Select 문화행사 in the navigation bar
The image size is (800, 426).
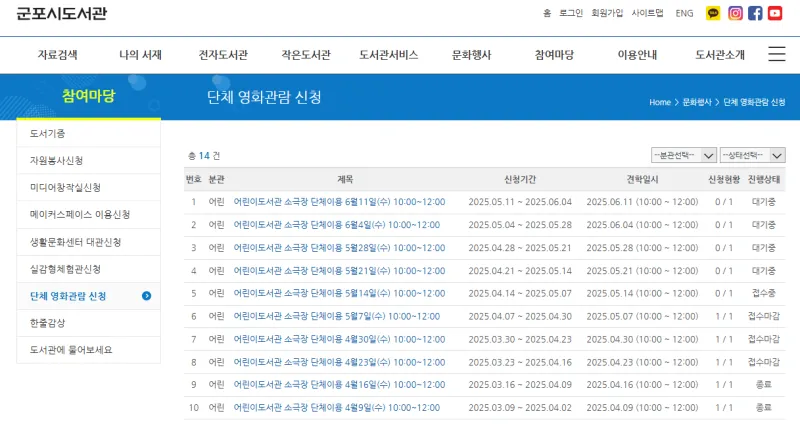[471, 55]
